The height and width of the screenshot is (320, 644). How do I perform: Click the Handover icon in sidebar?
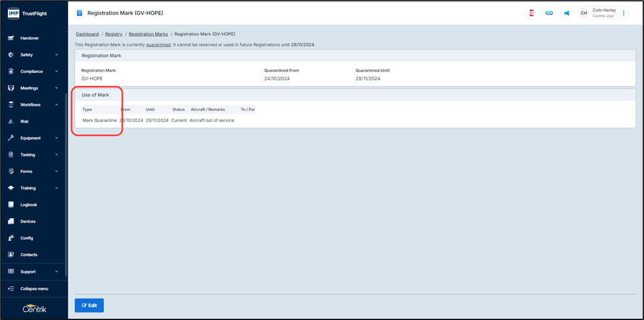click(11, 38)
